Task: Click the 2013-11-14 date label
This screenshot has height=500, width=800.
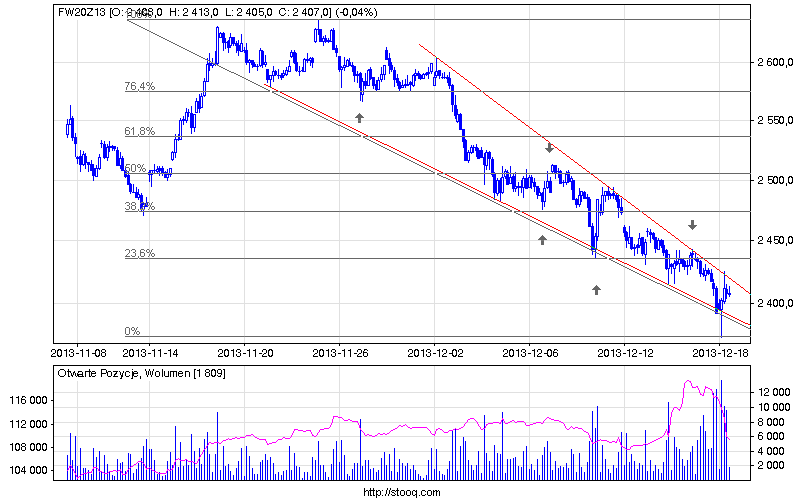Action: [151, 353]
